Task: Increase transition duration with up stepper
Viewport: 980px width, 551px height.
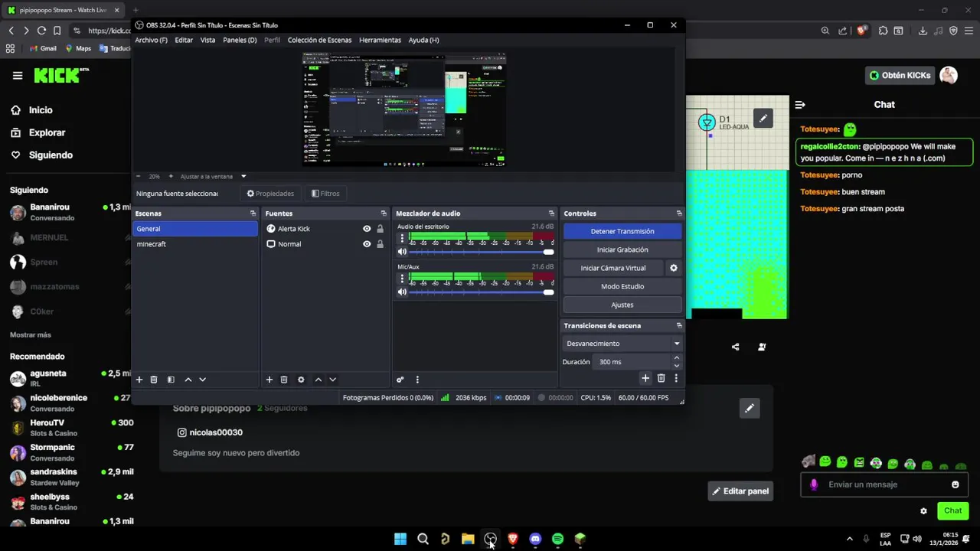Action: point(676,358)
